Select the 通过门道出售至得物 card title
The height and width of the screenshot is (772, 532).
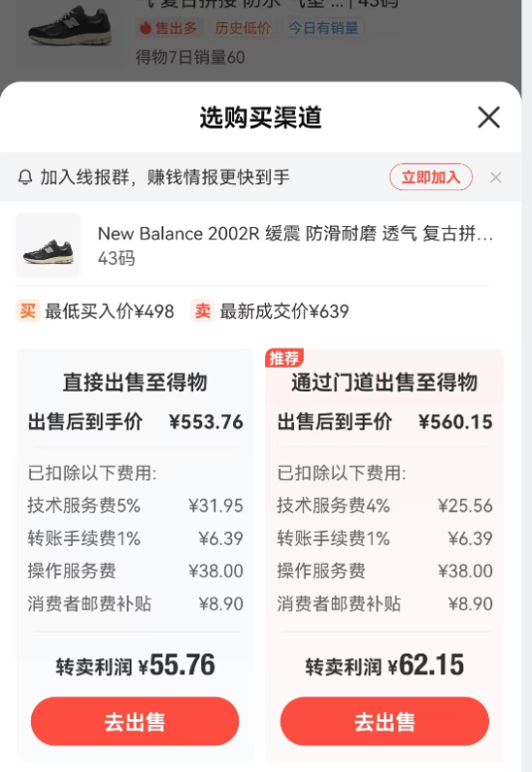pos(385,383)
